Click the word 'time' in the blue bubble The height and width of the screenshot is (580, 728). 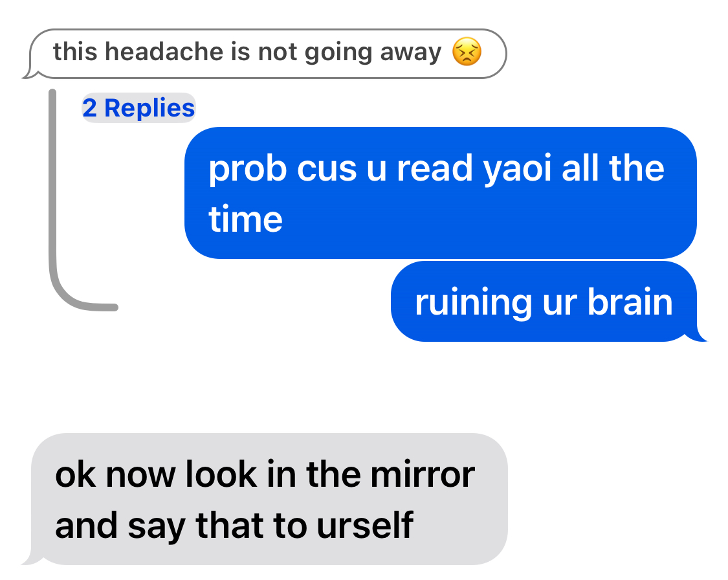pos(246,219)
